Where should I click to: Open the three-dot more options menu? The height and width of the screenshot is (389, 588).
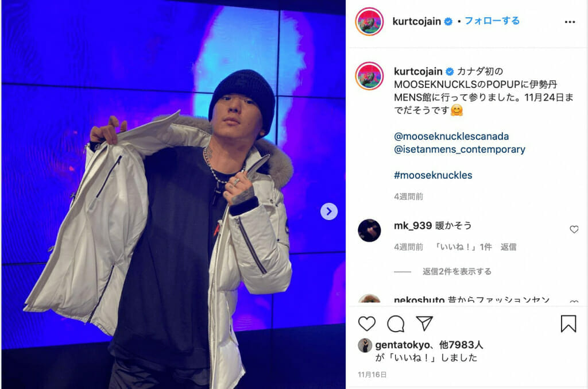point(570,22)
